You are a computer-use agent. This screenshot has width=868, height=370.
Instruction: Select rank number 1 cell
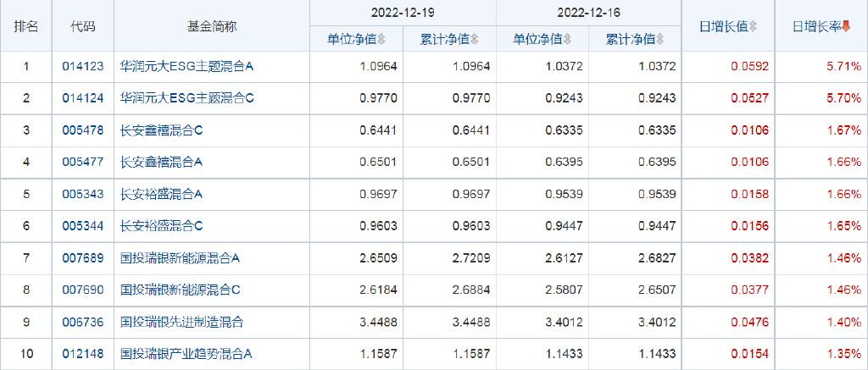[x=26, y=67]
